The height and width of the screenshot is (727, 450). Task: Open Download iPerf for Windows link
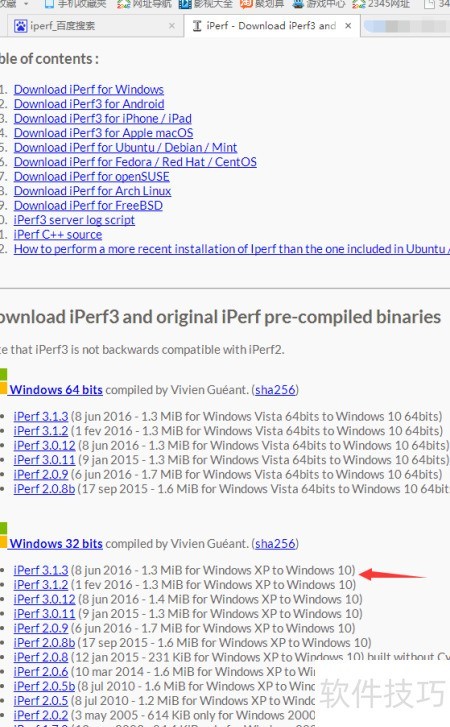click(x=89, y=89)
